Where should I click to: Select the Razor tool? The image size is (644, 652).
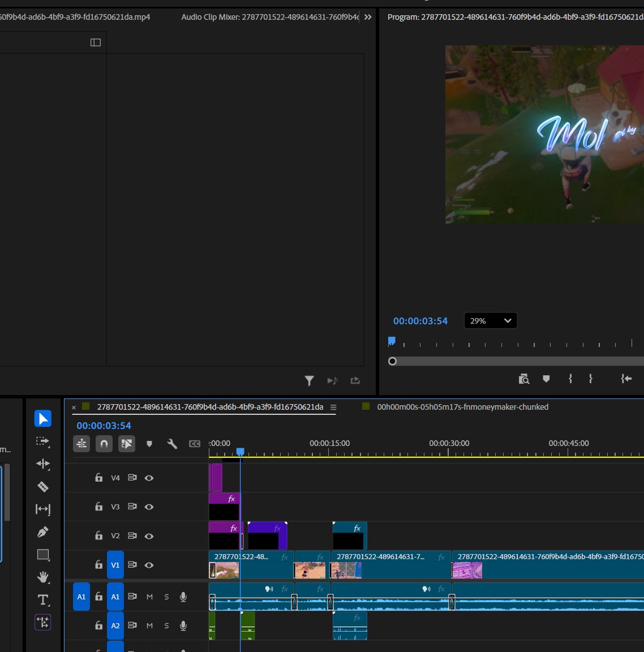43,487
